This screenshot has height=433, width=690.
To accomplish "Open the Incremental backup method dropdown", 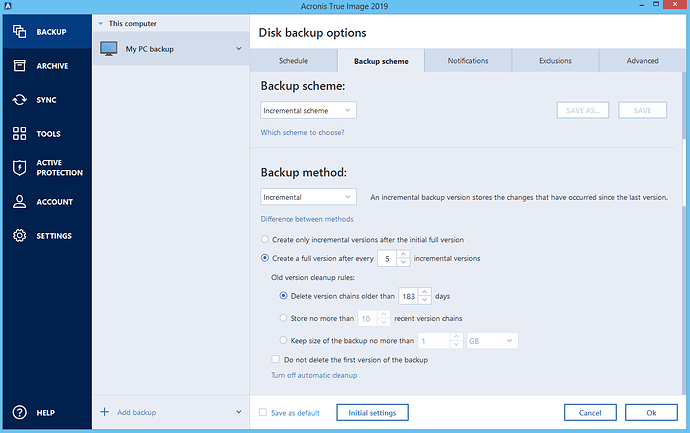I will tap(308, 197).
